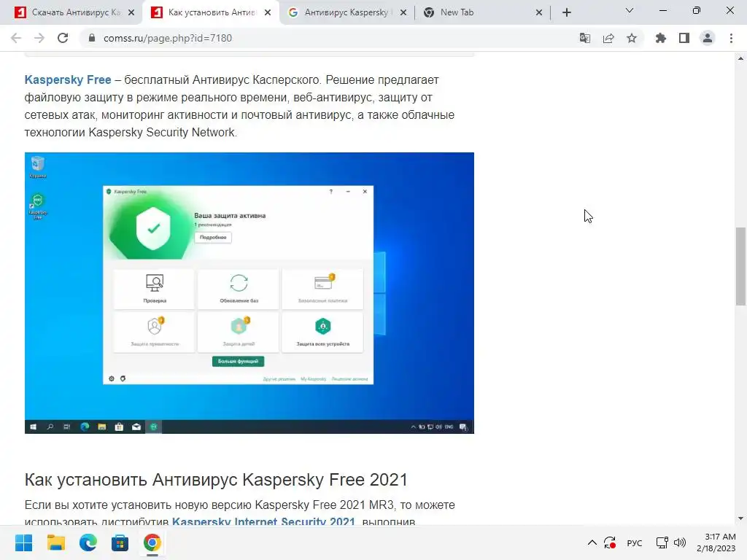Viewport: 747px width, 560px height.
Task: Restore down the Chrome window
Action: 697,10
